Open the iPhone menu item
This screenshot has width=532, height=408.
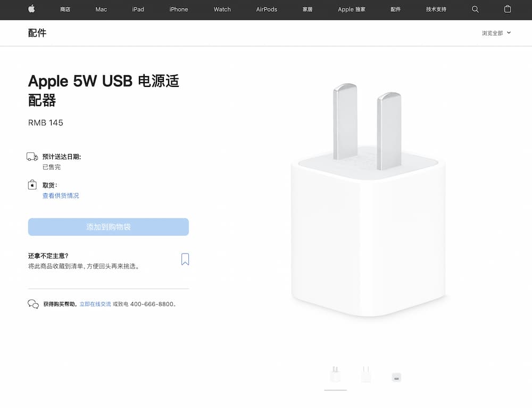(178, 9)
